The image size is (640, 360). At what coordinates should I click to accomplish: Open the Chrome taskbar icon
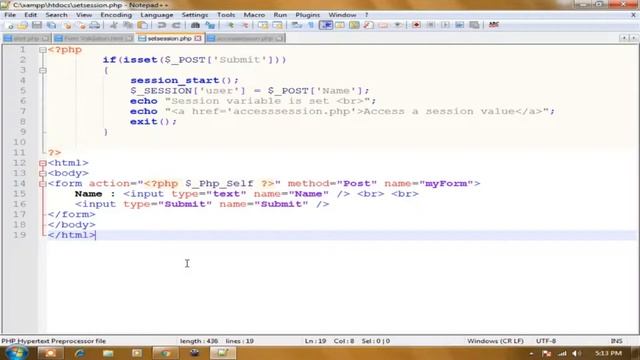(x=165, y=353)
